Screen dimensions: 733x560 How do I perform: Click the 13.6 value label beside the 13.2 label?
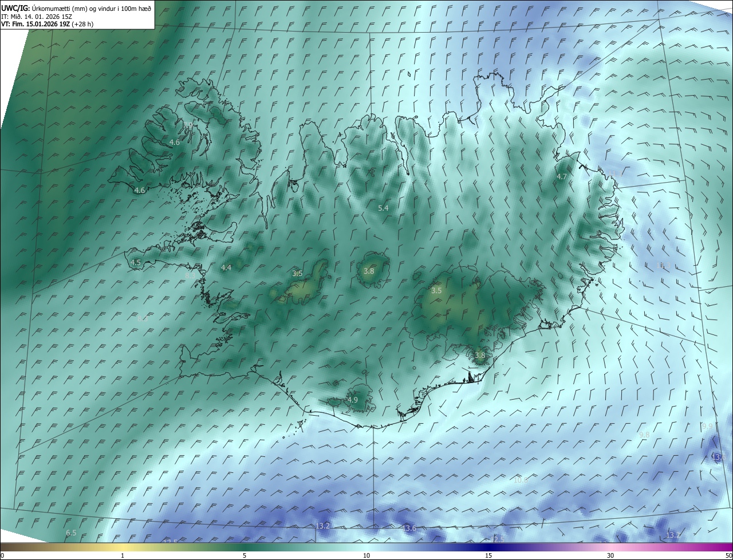409,528
